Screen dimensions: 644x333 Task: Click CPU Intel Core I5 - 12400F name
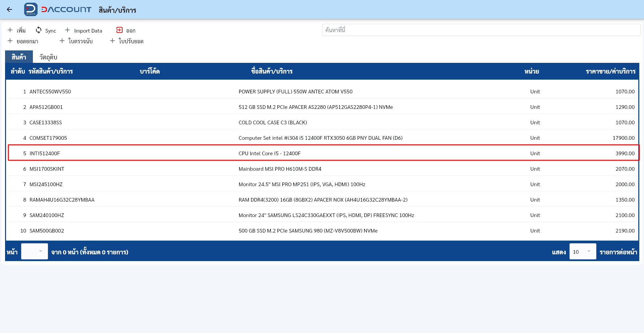tap(269, 153)
